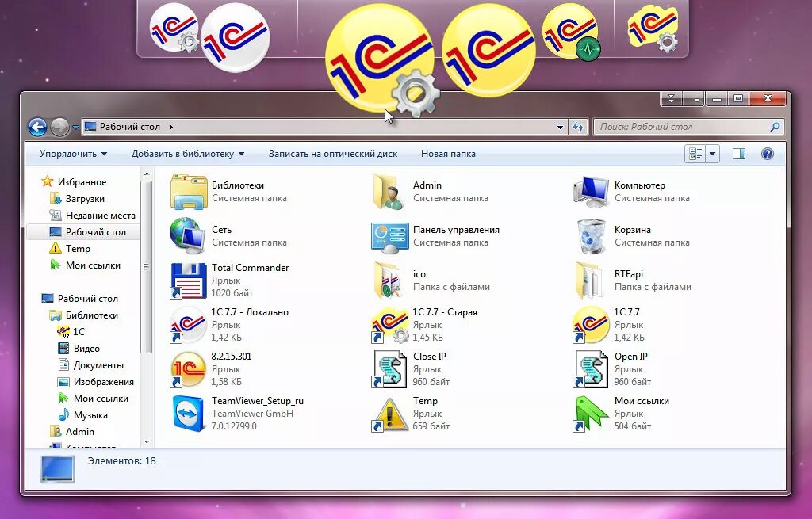Open the 1C library in navigation tree
Viewport: 812px width, 519px height.
click(79, 332)
